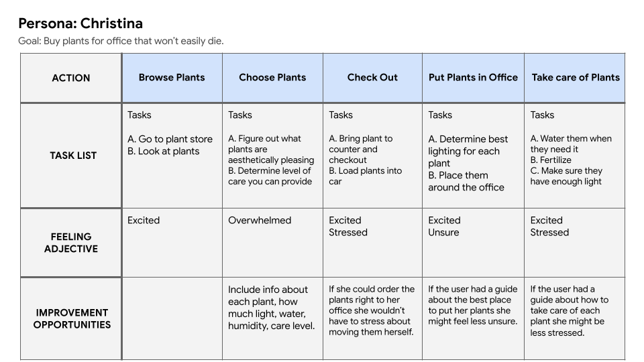
Task: Click the Goal subtitle text
Action: coord(121,41)
